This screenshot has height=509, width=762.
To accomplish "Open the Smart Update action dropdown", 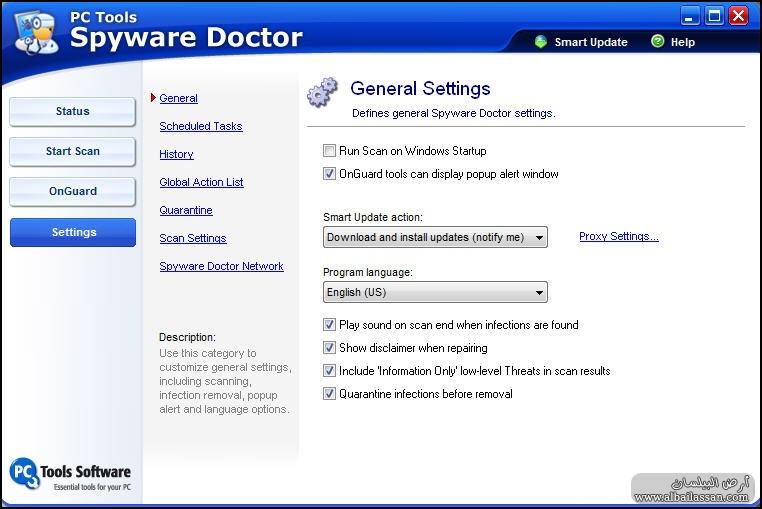I will pos(435,237).
